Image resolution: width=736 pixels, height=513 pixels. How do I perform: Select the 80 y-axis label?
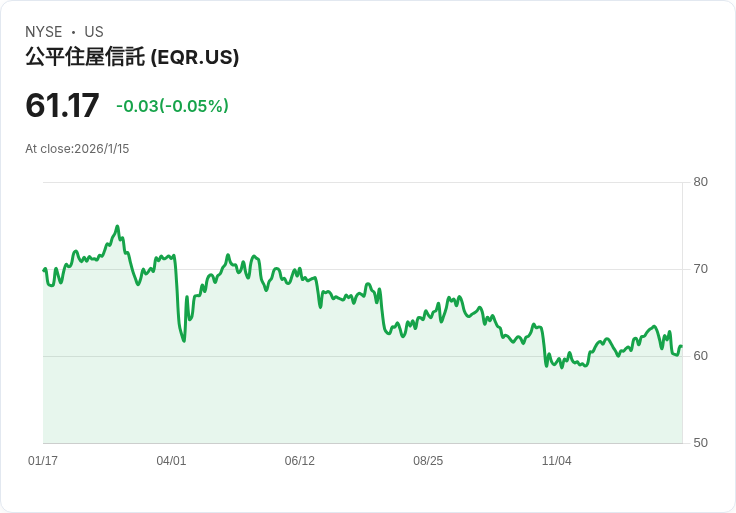coord(701,182)
